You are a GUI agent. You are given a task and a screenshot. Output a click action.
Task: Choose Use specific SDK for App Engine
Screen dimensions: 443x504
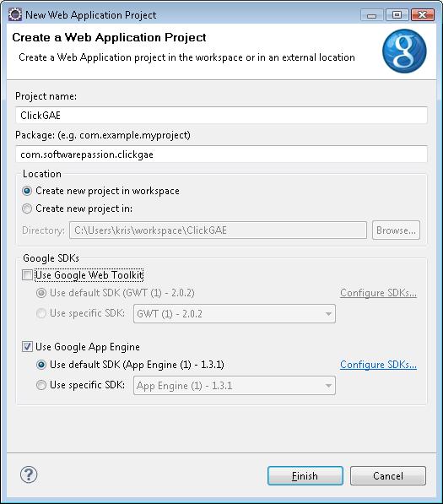(x=41, y=385)
